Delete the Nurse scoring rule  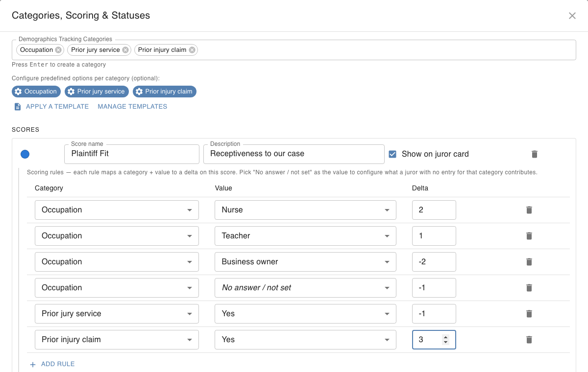(529, 210)
